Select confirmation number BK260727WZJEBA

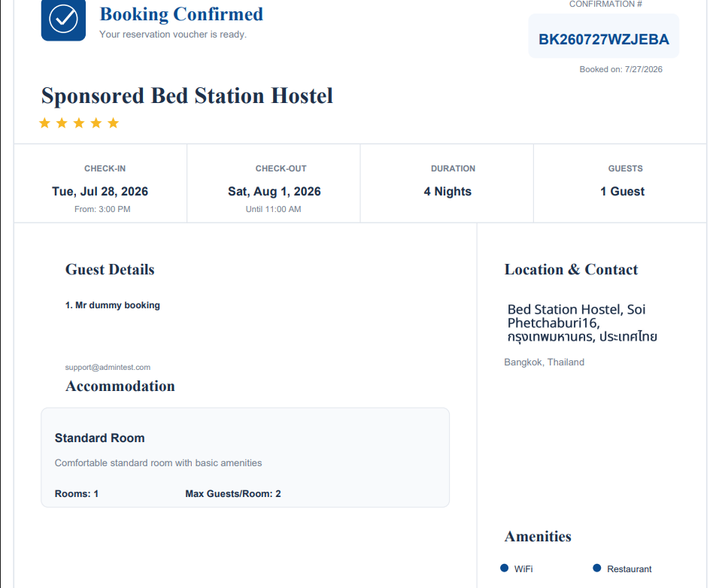(604, 39)
